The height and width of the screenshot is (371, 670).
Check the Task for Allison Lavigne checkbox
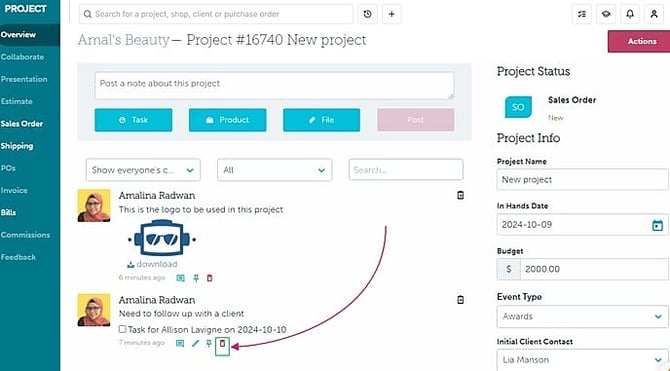pos(123,329)
